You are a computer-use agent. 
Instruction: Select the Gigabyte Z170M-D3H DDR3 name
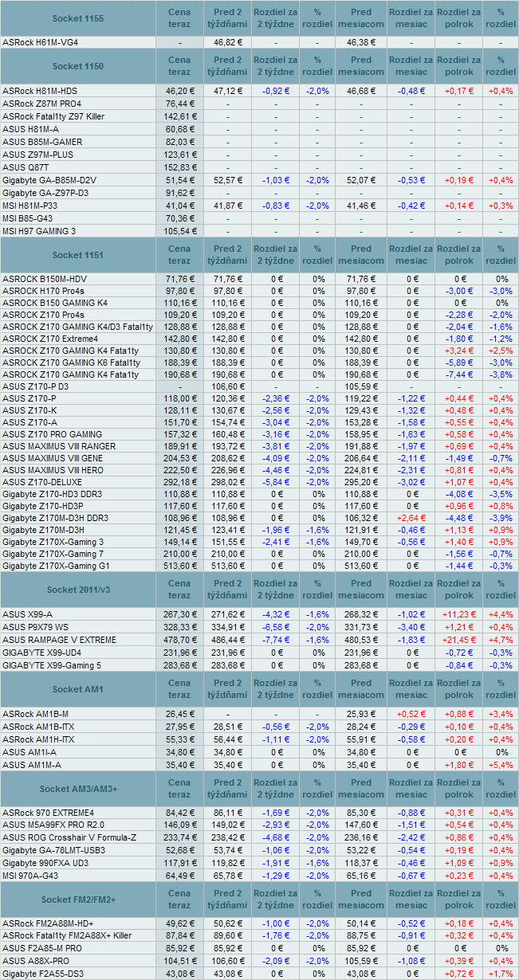[x=56, y=519]
